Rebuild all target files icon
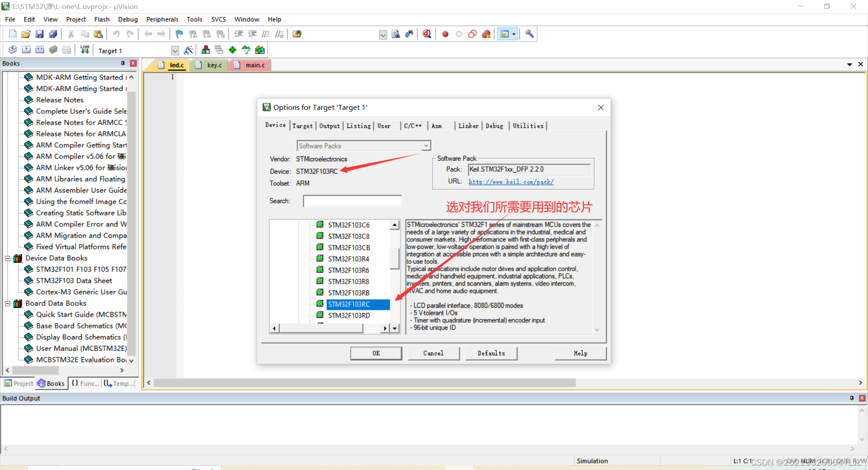Image resolution: width=868 pixels, height=470 pixels. (x=40, y=50)
